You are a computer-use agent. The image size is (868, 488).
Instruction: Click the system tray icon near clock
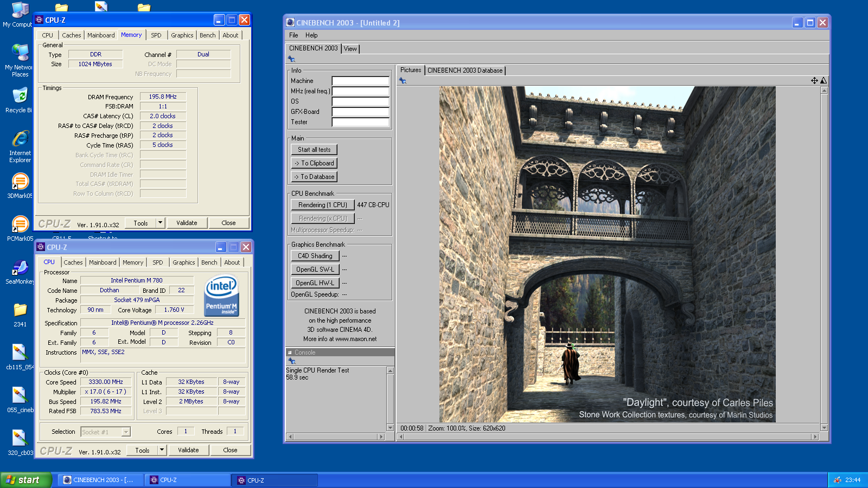[838, 480]
